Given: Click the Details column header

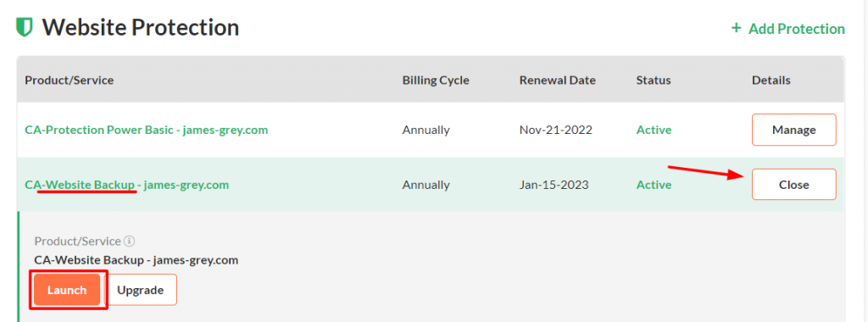Looking at the screenshot, I should [x=771, y=80].
